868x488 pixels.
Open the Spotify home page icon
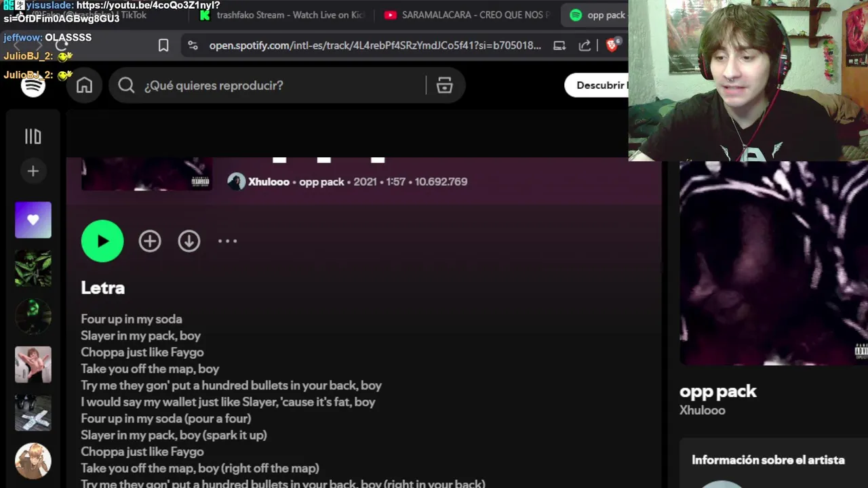pos(84,85)
